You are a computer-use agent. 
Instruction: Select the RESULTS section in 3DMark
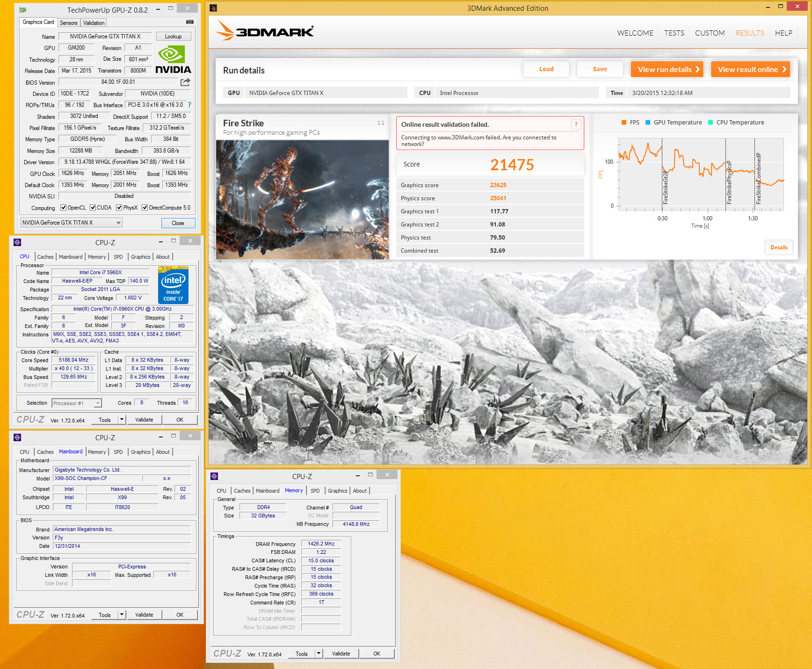[x=750, y=33]
